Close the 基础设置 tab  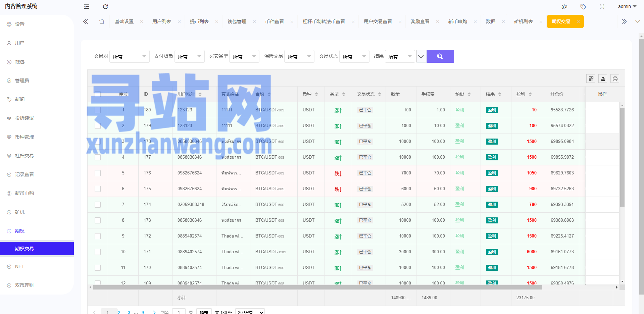click(x=142, y=21)
